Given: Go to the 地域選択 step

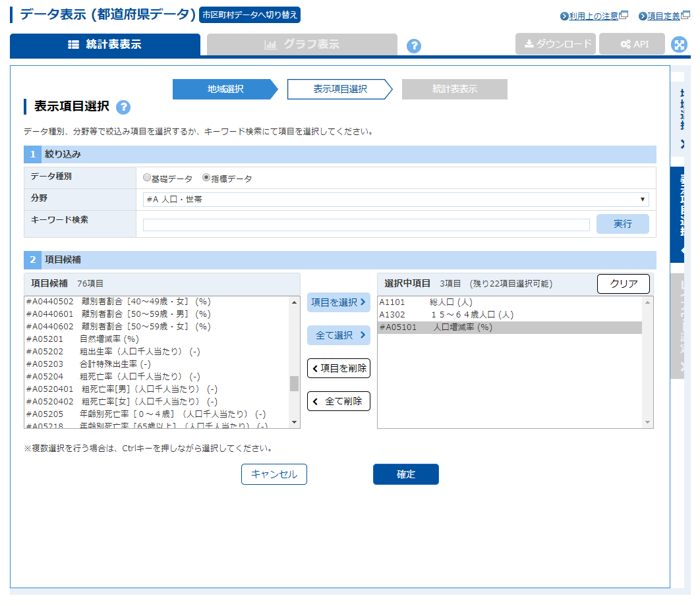Looking at the screenshot, I should 225,90.
